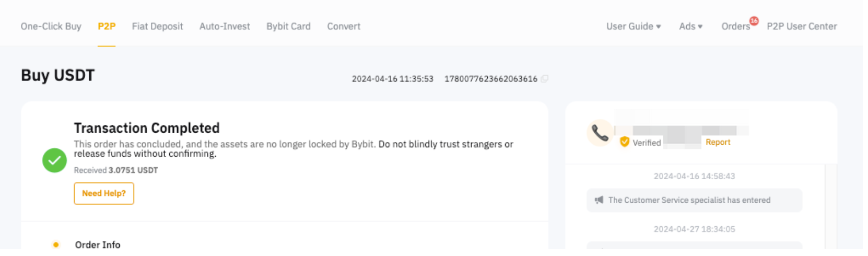Open the Bybit Card tab
The height and width of the screenshot is (256, 868).
pyautogui.click(x=288, y=26)
